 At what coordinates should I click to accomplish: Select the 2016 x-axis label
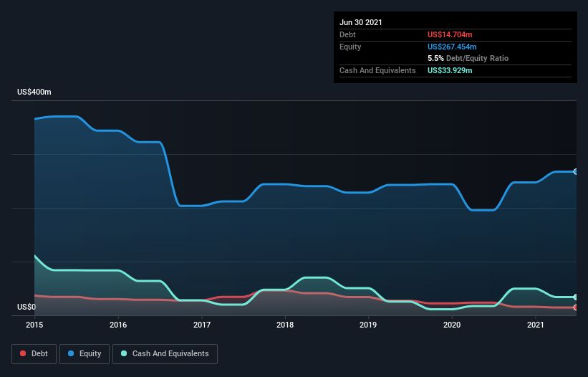click(118, 325)
